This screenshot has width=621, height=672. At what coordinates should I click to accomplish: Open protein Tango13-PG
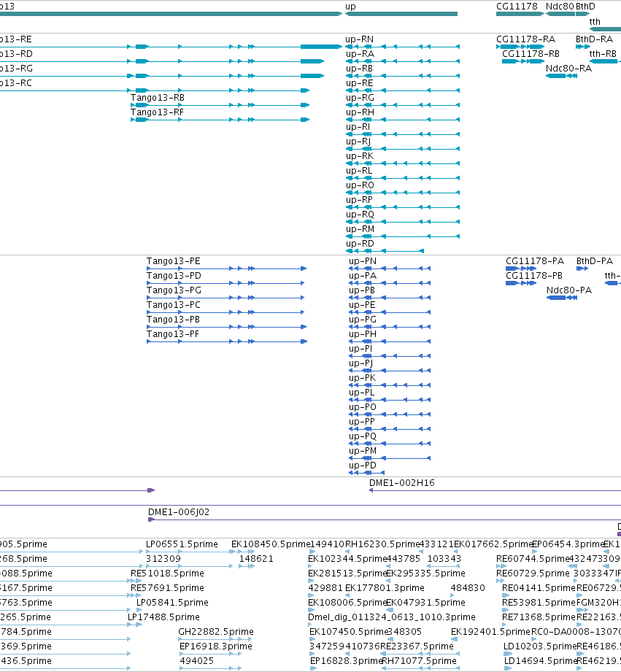(174, 290)
